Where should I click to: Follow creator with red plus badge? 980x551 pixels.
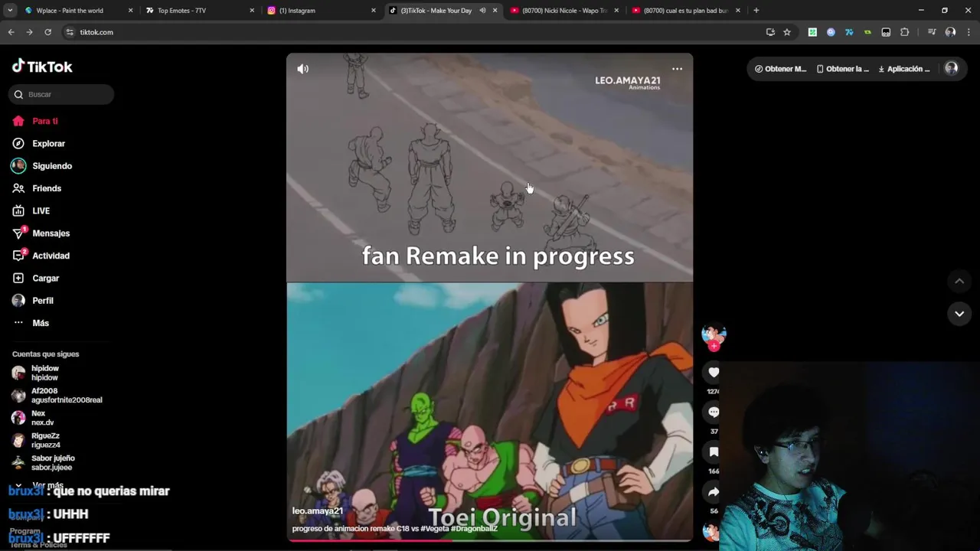click(x=714, y=347)
